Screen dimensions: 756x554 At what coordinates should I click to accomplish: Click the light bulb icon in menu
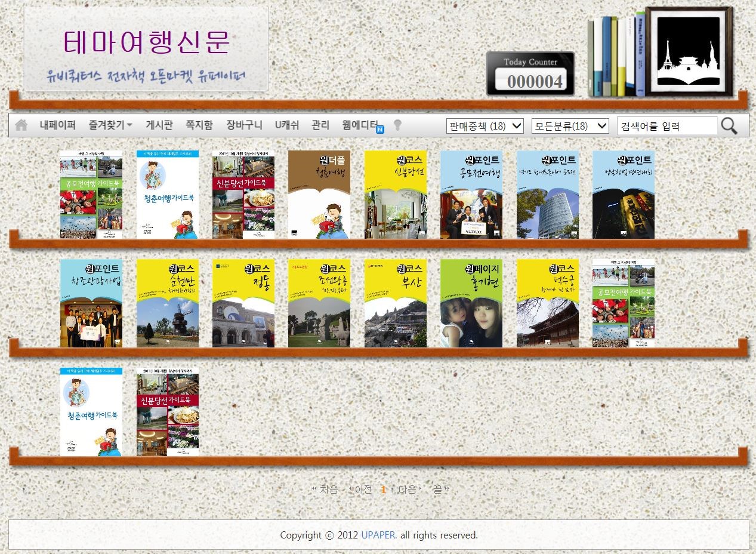397,125
